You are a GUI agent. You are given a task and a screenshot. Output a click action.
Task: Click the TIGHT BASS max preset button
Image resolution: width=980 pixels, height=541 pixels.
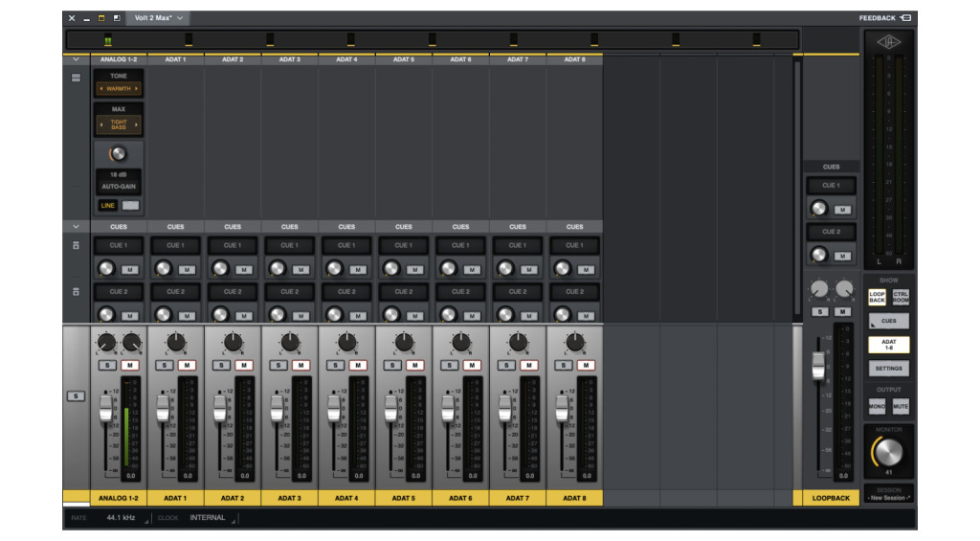[x=119, y=124]
